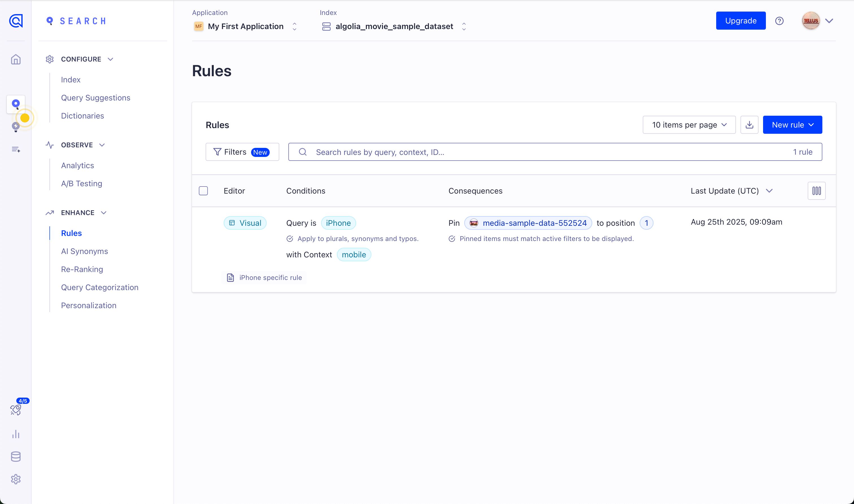Open the Index selector algolia_movie_sample_dataset
This screenshot has width=854, height=504.
click(x=394, y=26)
